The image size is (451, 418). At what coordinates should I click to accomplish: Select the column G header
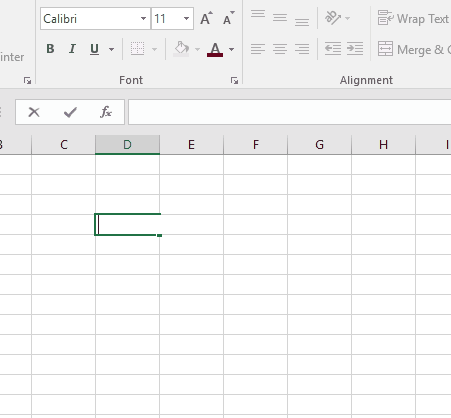point(319,145)
